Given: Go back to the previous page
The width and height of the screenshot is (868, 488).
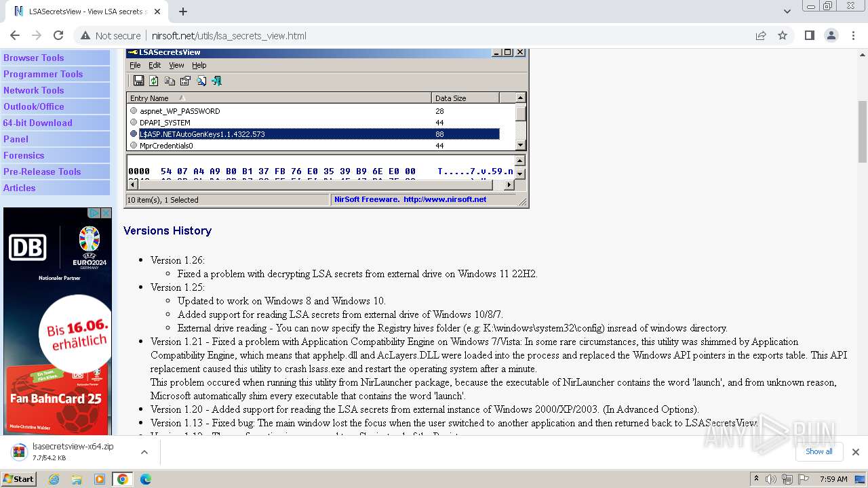Looking at the screenshot, I should 15,36.
